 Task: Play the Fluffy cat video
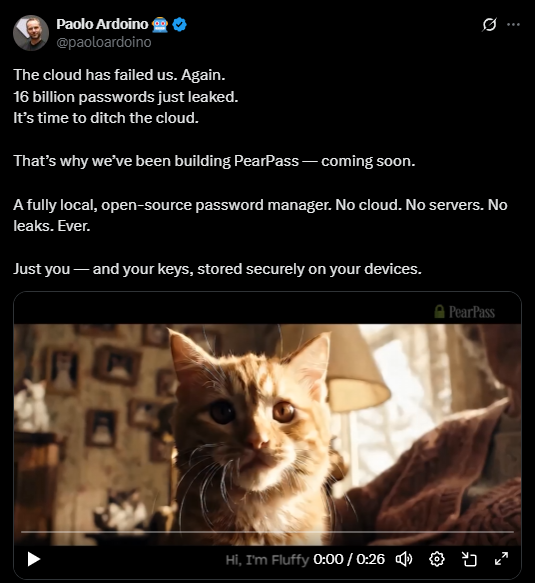[x=34, y=559]
